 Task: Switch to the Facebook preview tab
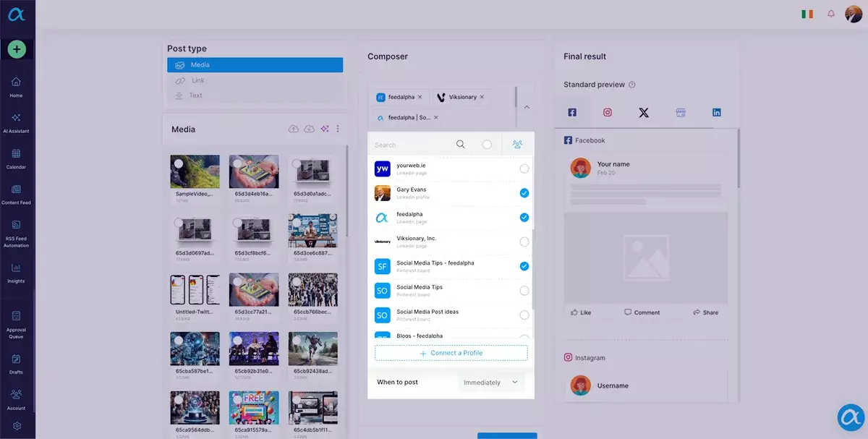tap(572, 113)
